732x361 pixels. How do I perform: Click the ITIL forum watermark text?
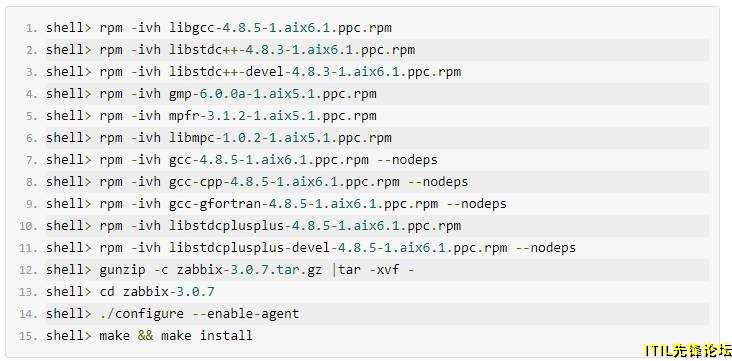688,350
